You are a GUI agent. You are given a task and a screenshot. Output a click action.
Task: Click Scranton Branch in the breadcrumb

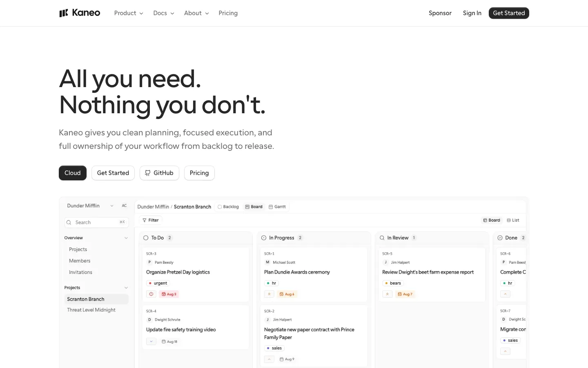pyautogui.click(x=192, y=206)
